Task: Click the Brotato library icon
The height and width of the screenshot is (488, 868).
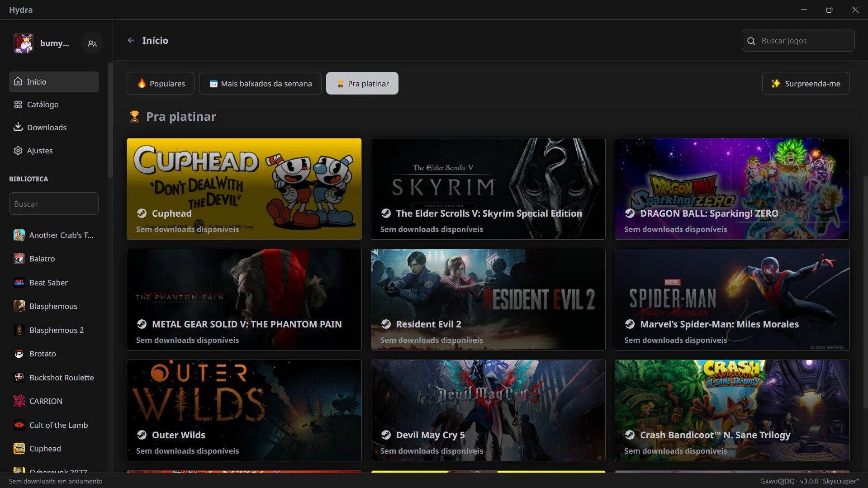Action: click(19, 353)
